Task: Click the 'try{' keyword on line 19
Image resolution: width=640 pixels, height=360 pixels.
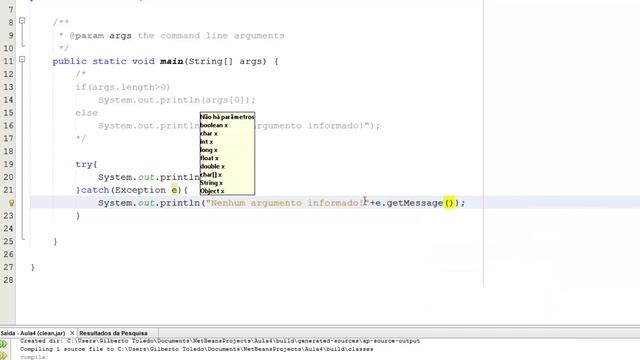Action: [86, 164]
